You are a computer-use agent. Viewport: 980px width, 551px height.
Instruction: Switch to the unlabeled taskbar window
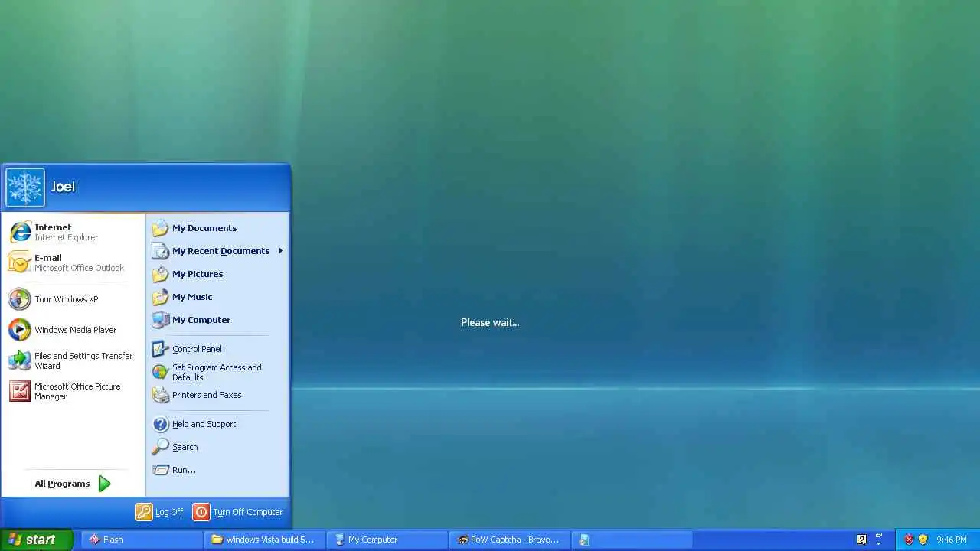(x=632, y=540)
